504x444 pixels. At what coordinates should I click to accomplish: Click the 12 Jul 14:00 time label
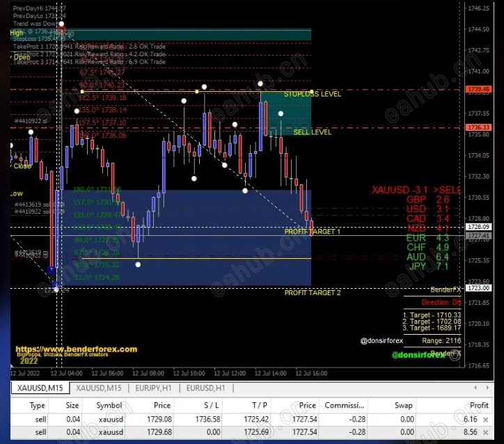271,373
